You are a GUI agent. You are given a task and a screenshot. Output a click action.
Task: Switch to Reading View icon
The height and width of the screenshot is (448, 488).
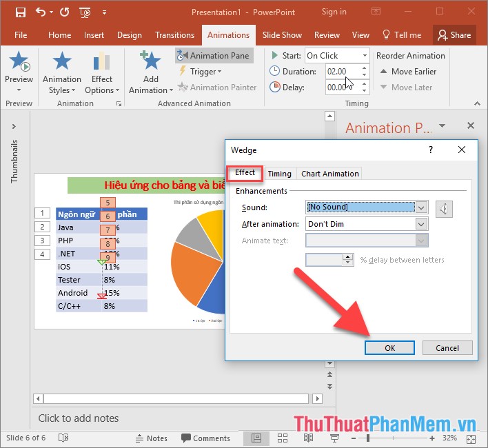pyautogui.click(x=308, y=438)
